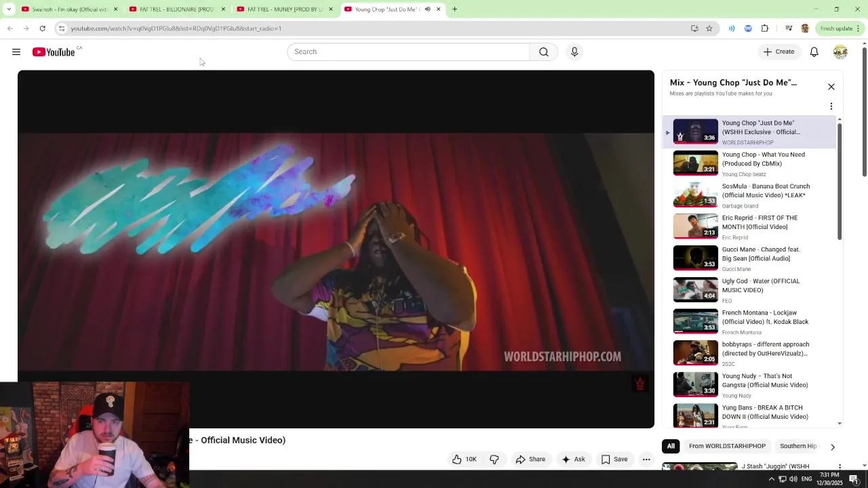Image resolution: width=868 pixels, height=488 pixels.
Task: Open the YouTube account avatar menu
Action: point(840,52)
